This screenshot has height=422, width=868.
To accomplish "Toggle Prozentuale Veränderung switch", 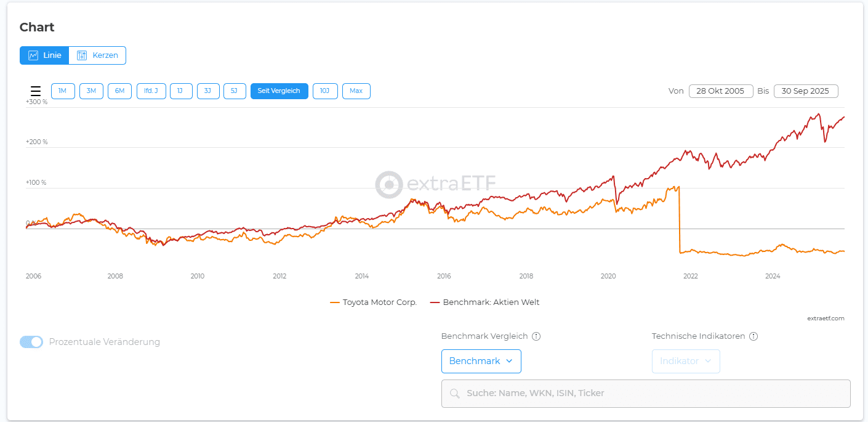I will [x=31, y=342].
